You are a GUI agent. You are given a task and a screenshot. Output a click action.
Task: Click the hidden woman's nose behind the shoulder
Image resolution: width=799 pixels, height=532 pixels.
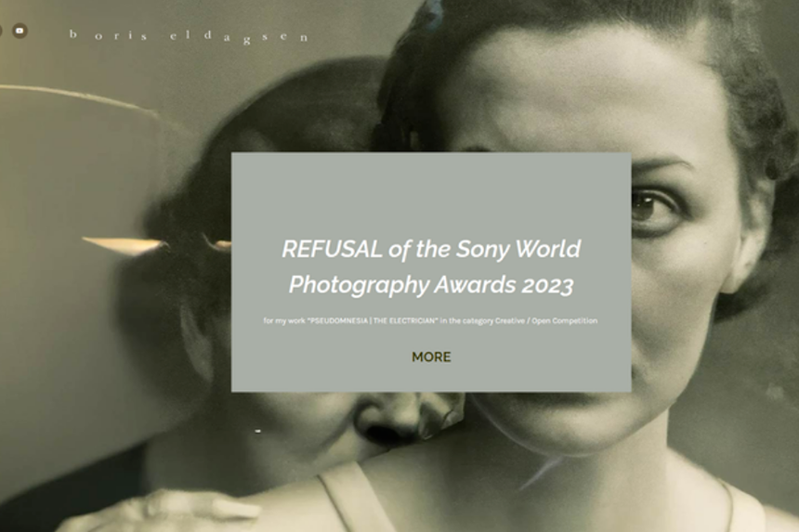tap(392, 420)
